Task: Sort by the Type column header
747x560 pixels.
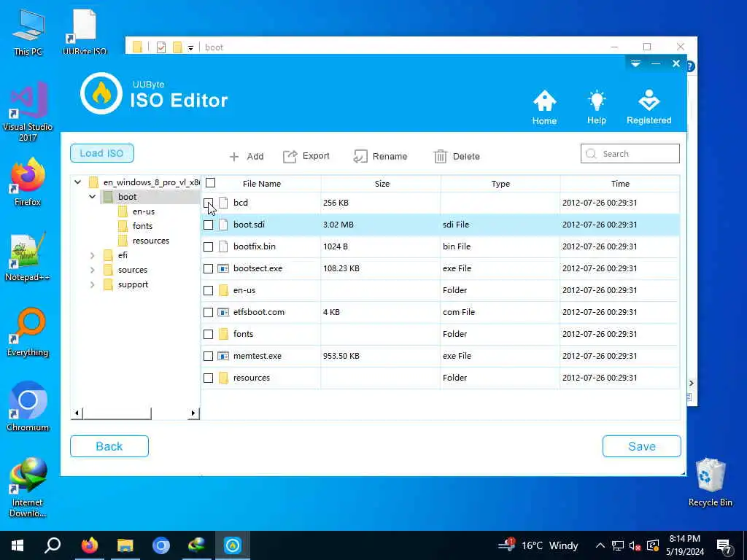Action: (x=500, y=183)
